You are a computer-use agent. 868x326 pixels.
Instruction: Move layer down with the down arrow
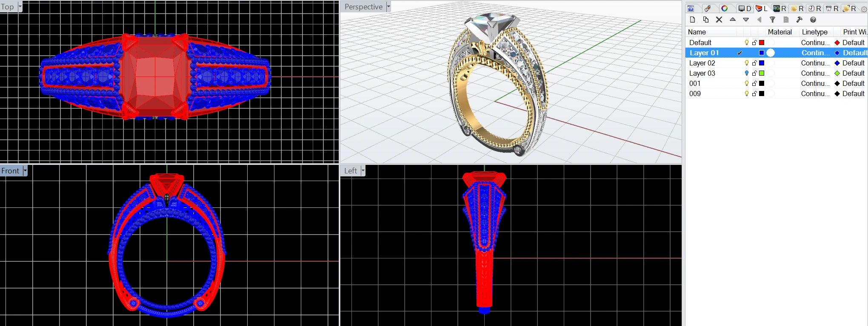point(746,20)
